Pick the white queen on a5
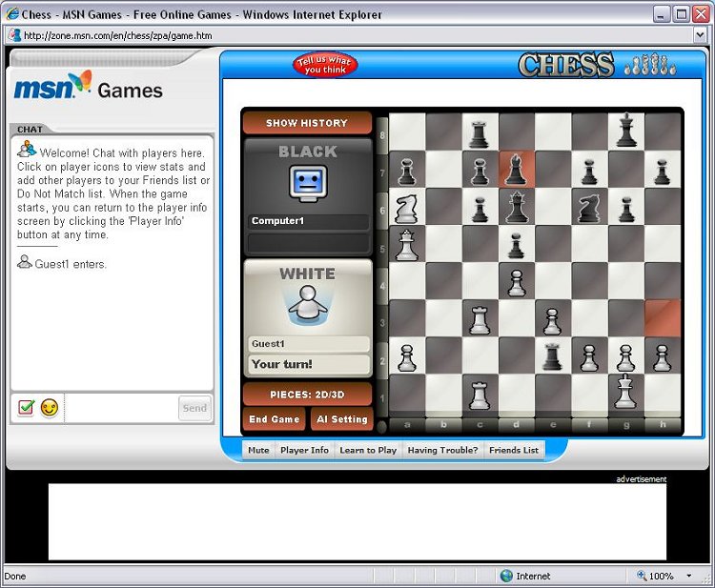 pyautogui.click(x=406, y=245)
